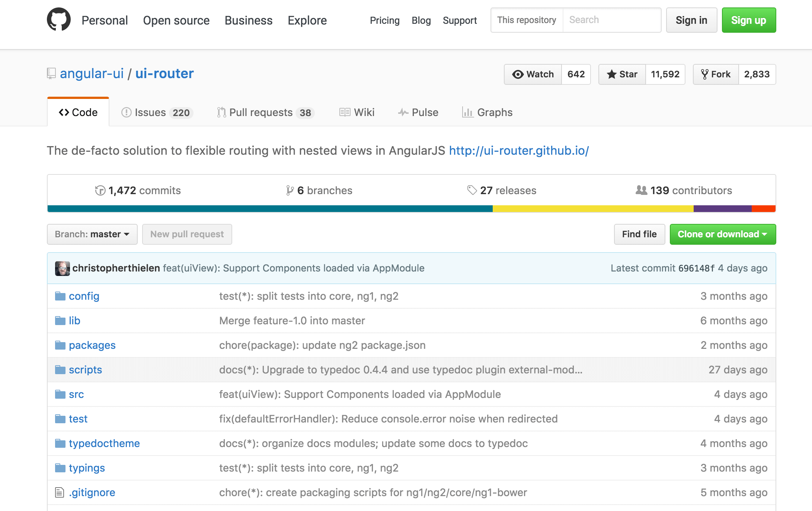Open the Explore menu item
This screenshot has height=511, width=812.
point(307,20)
